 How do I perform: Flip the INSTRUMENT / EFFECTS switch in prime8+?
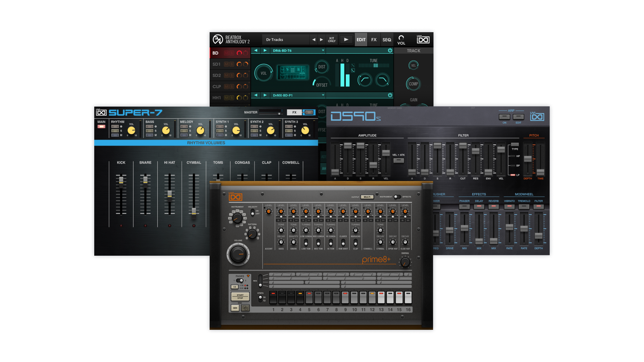pos(397,197)
